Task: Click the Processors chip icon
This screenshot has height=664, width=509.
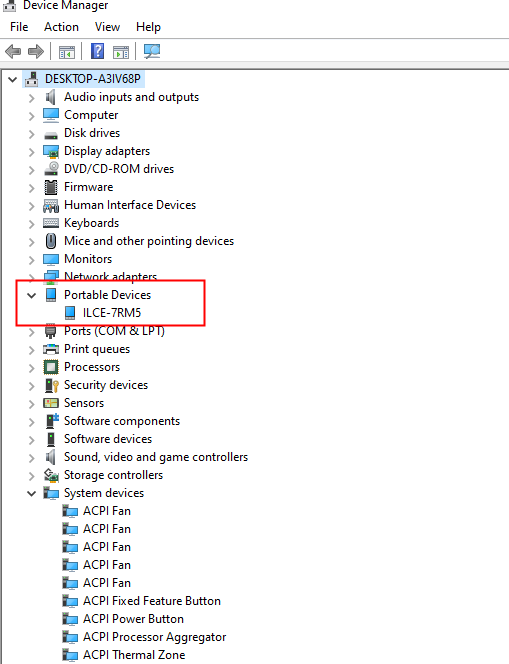Action: tap(51, 367)
